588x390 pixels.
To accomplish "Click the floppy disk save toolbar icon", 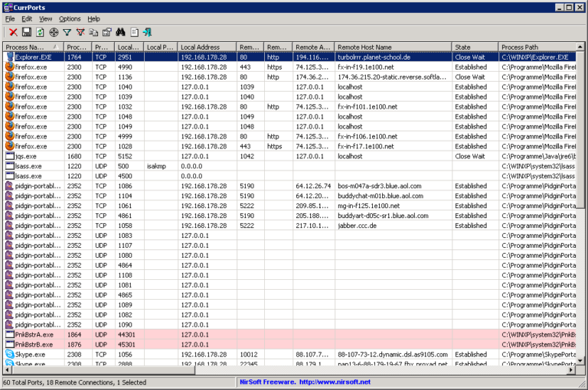I will tap(27, 32).
